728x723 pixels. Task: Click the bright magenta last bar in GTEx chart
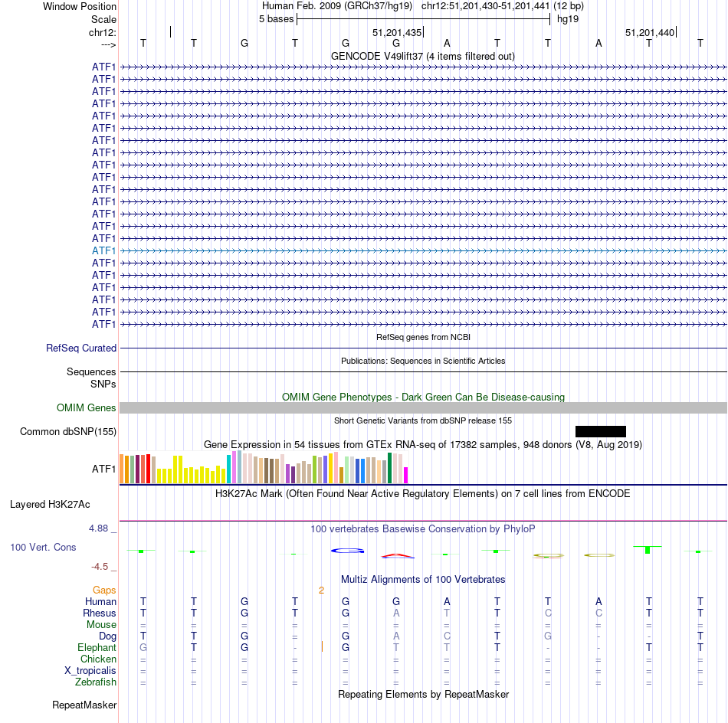406,475
